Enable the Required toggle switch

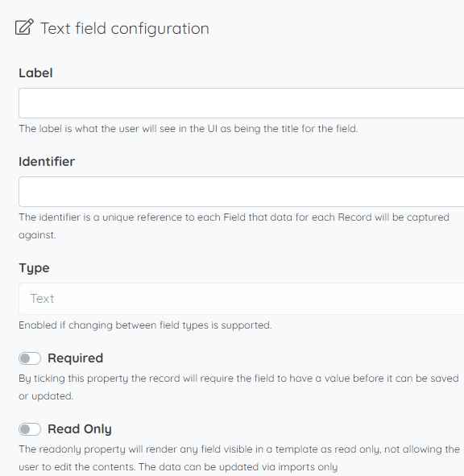pos(30,358)
